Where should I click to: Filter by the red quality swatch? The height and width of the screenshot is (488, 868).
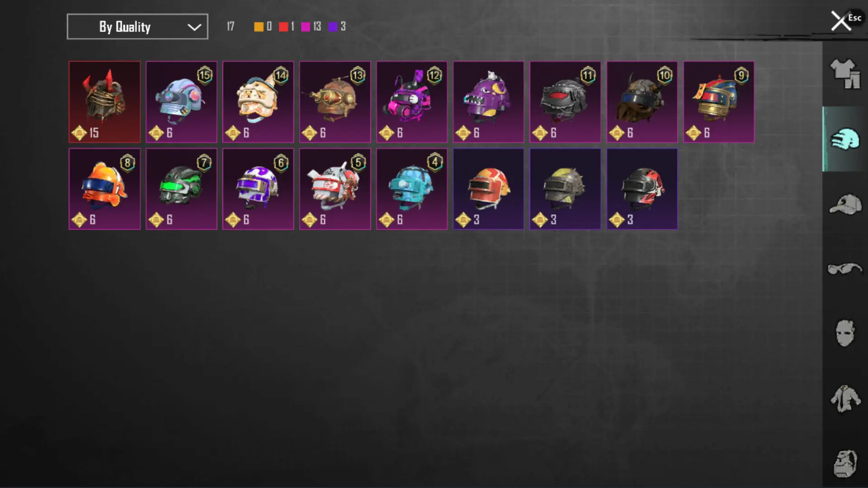click(283, 27)
